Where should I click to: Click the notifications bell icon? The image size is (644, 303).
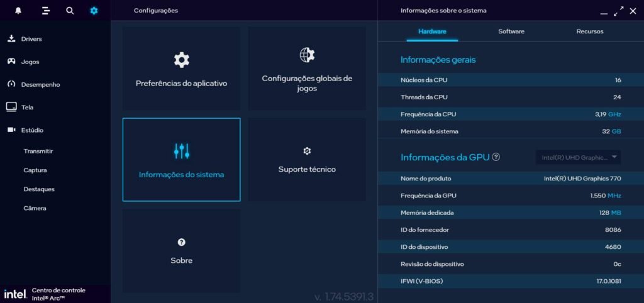[18, 11]
